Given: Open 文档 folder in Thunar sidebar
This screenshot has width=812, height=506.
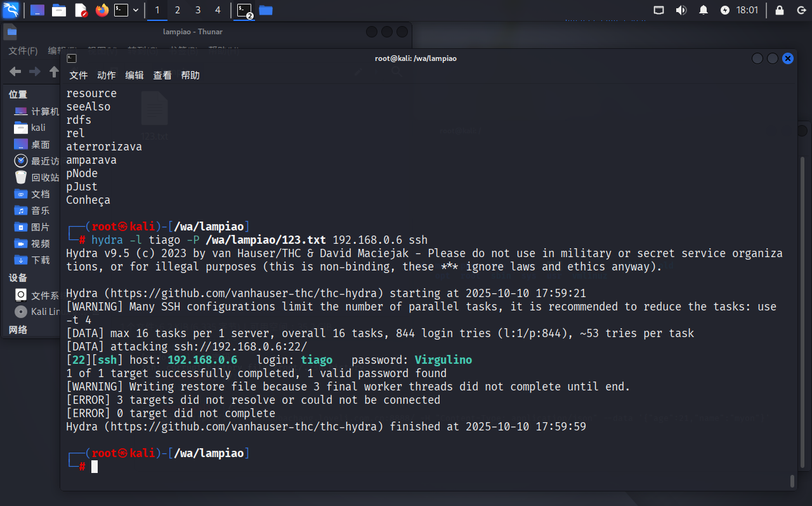Looking at the screenshot, I should tap(32, 194).
